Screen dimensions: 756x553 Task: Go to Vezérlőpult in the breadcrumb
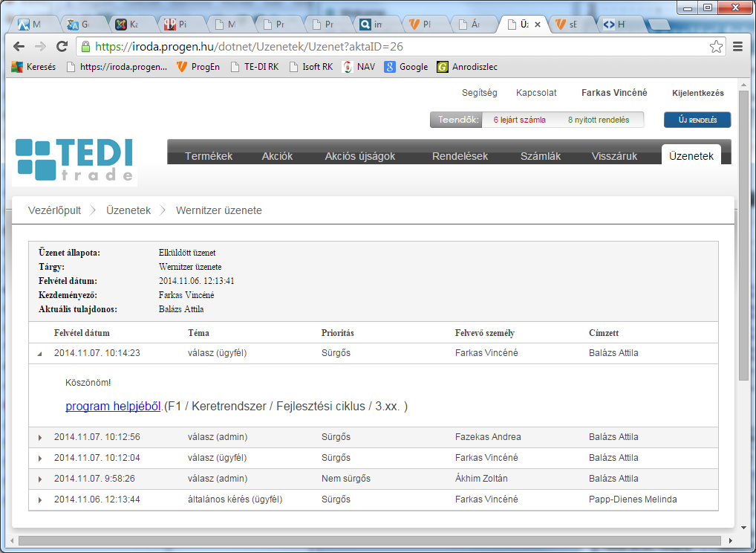54,210
